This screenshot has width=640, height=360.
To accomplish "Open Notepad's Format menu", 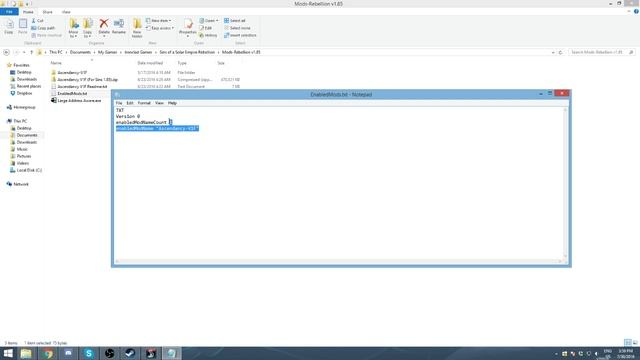I will 144,103.
